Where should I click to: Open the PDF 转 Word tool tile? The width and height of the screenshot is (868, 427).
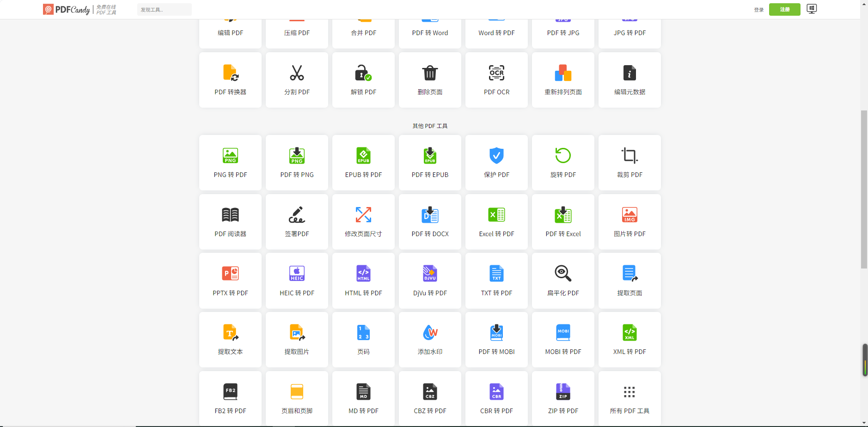(x=430, y=33)
